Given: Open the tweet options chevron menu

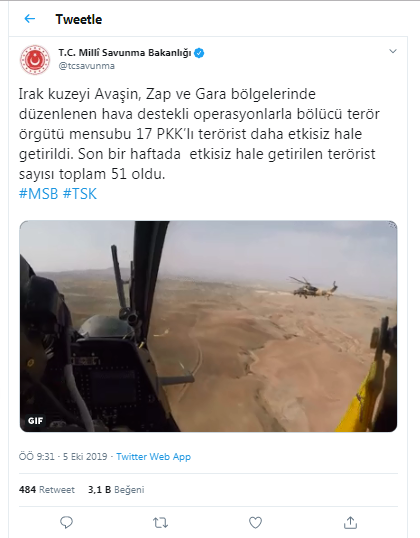Looking at the screenshot, I should coord(393,51).
